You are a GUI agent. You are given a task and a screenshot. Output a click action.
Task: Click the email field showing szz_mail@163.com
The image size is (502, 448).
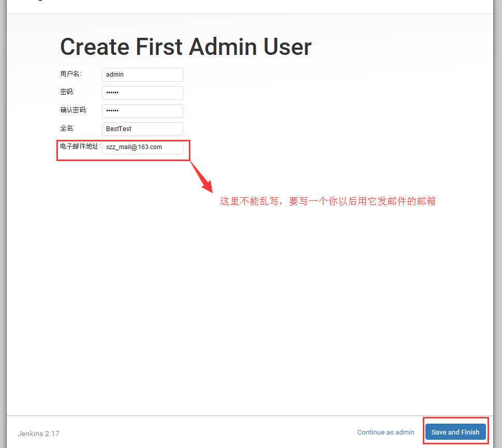pyautogui.click(x=142, y=147)
